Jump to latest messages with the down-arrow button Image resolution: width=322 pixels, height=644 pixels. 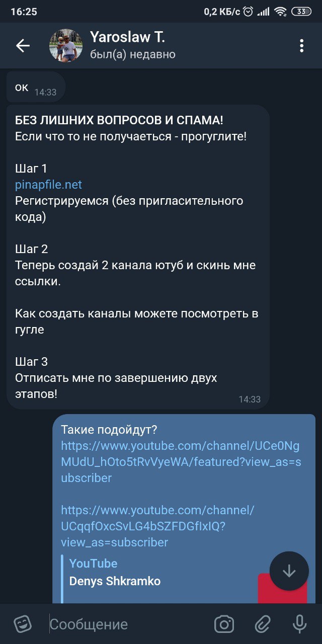pos(289,571)
